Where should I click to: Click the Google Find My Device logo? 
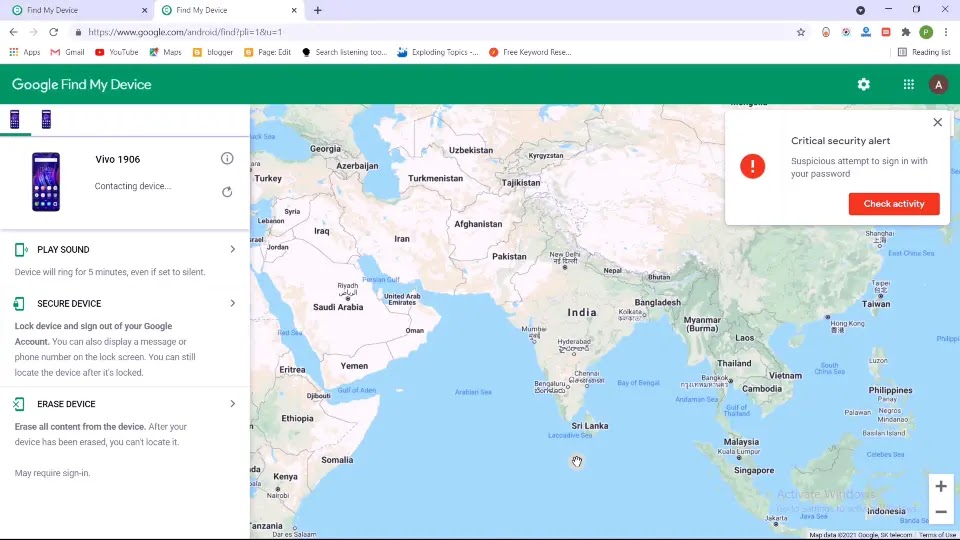coord(81,84)
